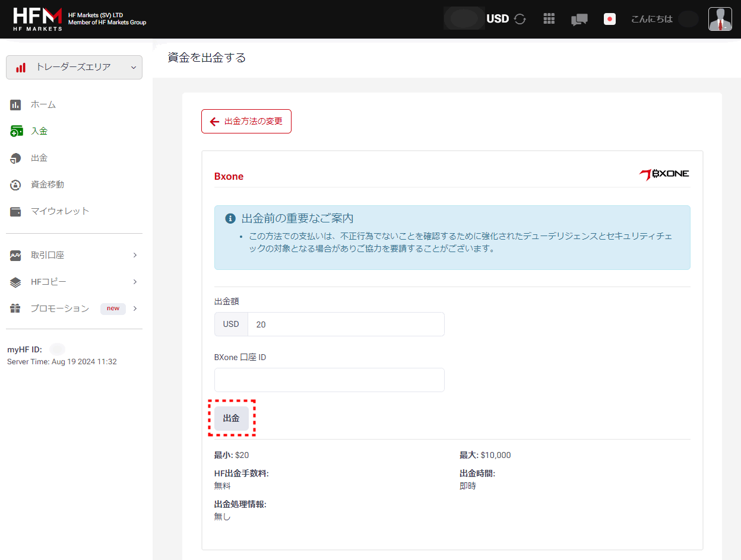
Task: Click the HF出金手数料 label
Action: click(242, 473)
